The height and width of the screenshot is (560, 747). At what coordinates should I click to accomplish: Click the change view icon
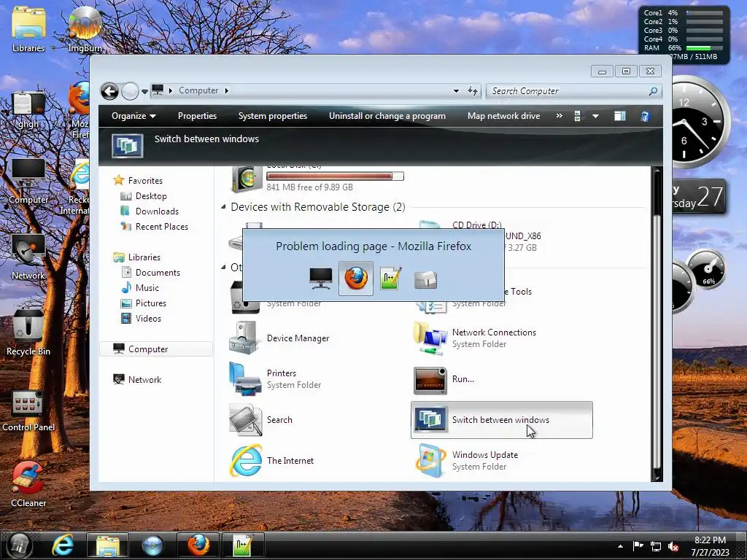[x=578, y=116]
